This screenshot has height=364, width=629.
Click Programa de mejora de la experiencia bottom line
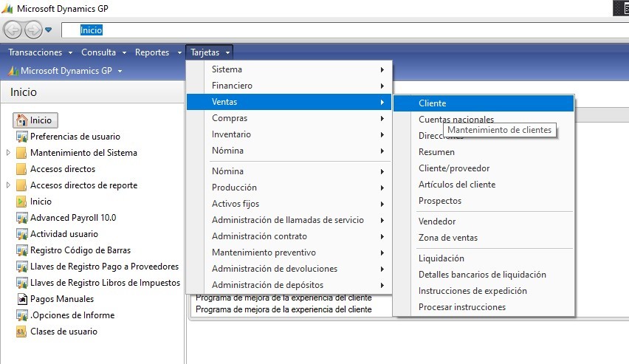[283, 309]
